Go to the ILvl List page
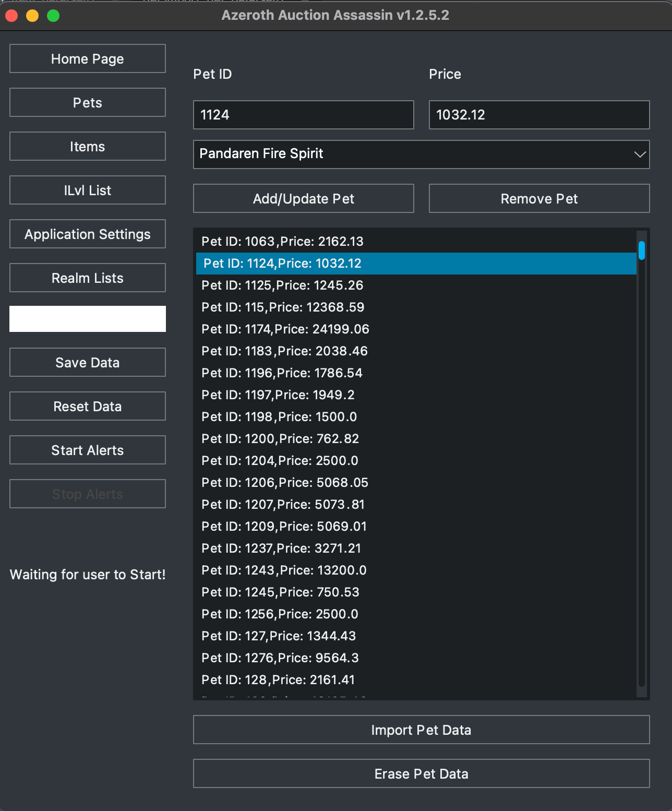 pos(88,190)
